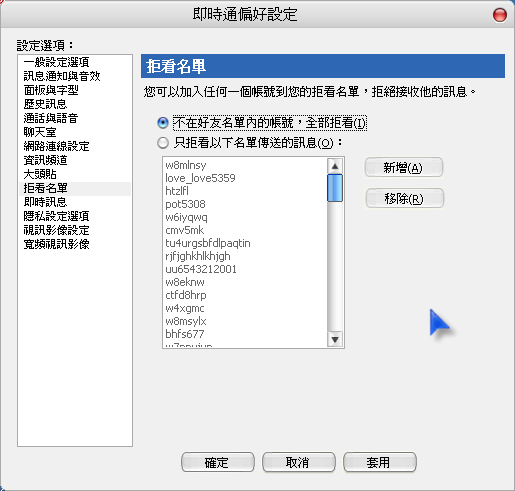Select 拒看名單 in settings list
The width and height of the screenshot is (515, 491).
tap(75, 188)
